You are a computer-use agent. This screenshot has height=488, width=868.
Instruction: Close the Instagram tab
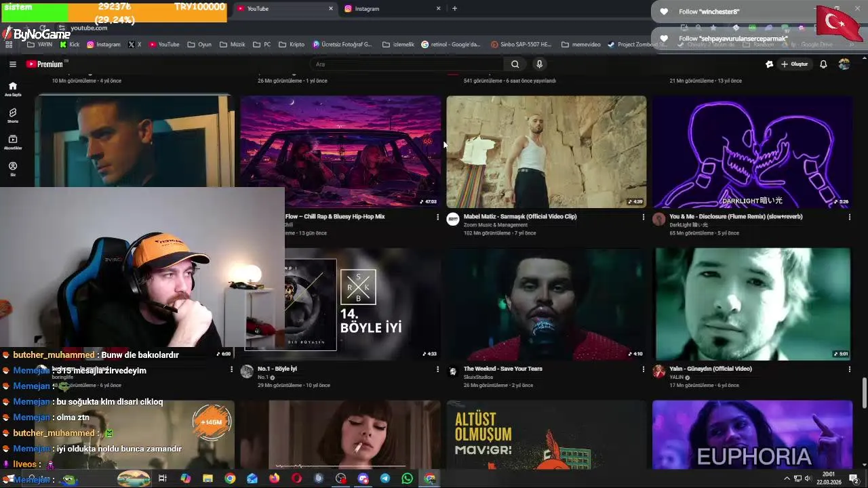click(438, 9)
